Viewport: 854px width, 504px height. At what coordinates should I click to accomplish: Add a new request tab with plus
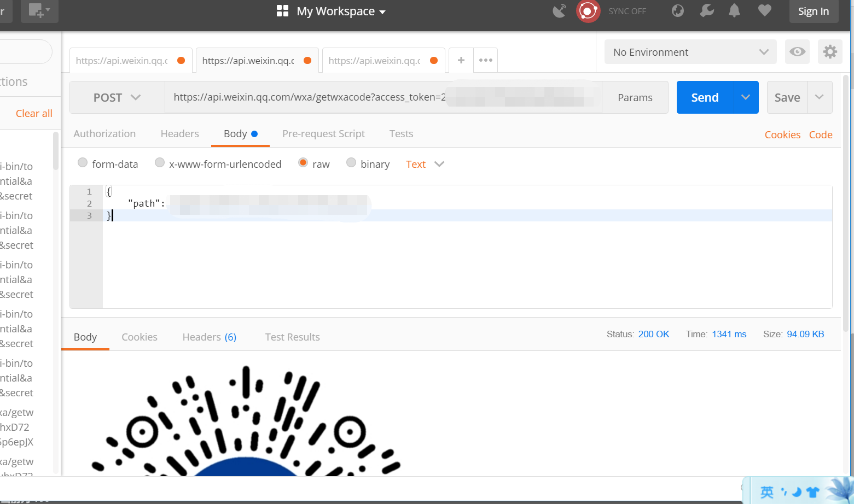point(461,60)
